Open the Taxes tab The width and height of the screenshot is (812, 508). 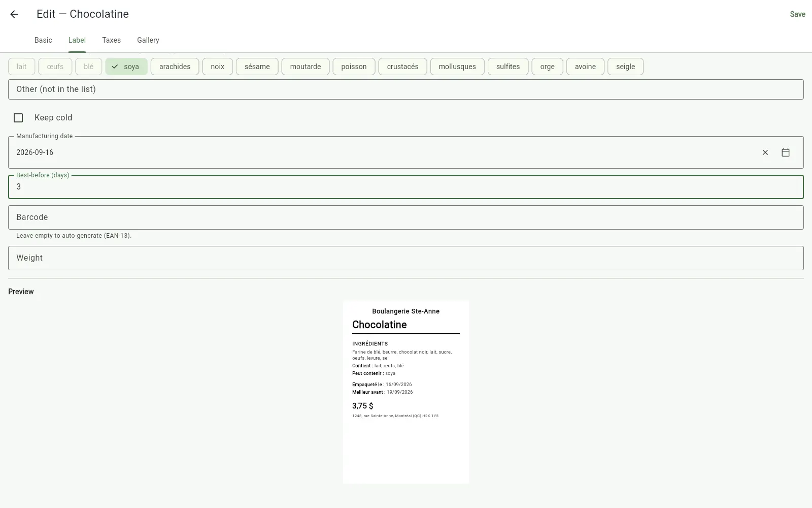pyautogui.click(x=111, y=40)
